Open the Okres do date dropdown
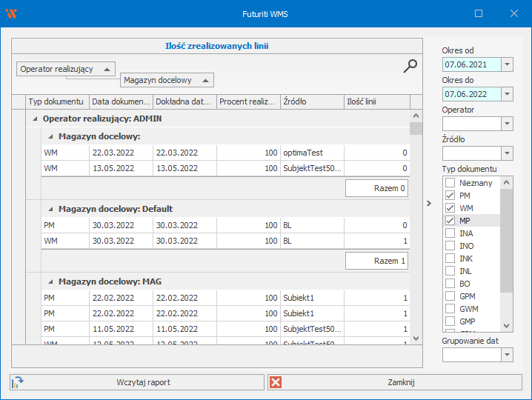 coord(507,94)
